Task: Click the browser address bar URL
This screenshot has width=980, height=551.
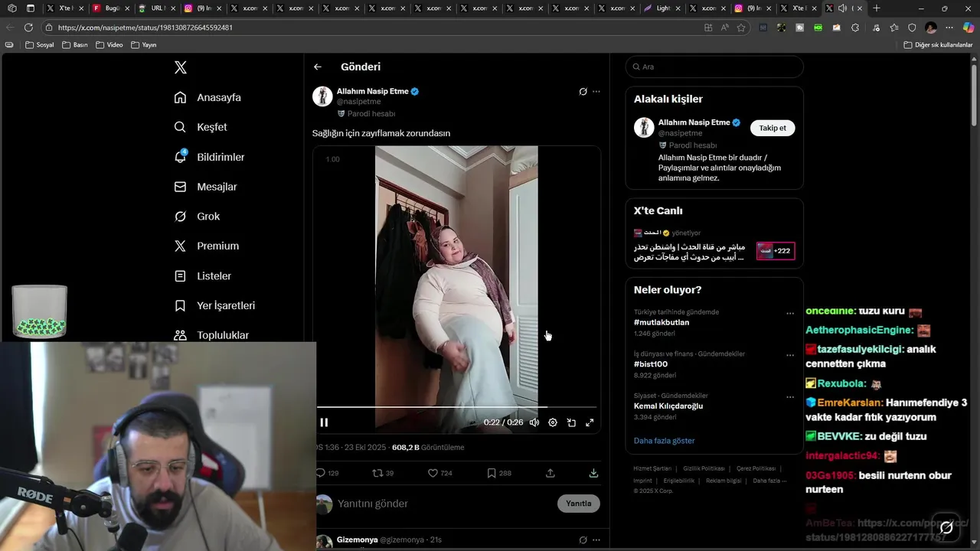Action: [145, 28]
